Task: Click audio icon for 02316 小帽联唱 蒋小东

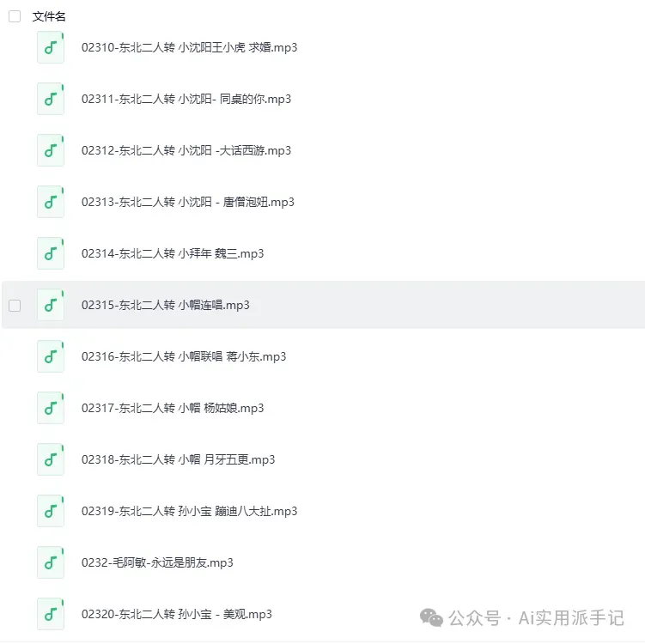Action: [x=51, y=356]
